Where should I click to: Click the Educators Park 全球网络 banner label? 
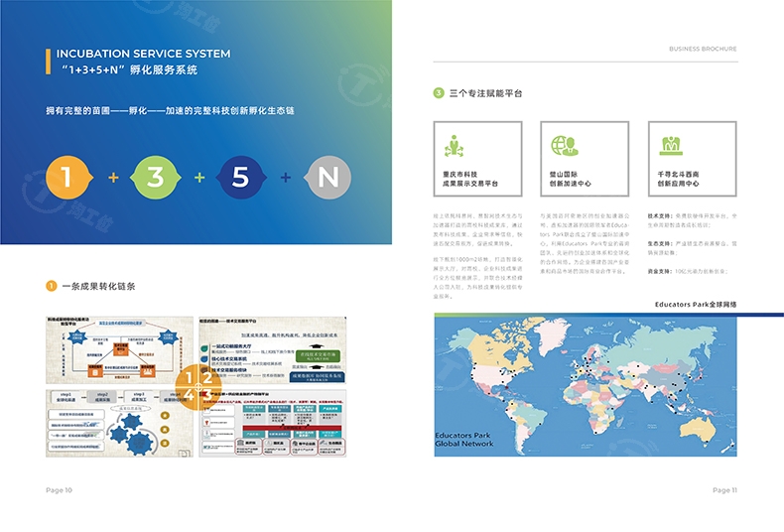695,304
